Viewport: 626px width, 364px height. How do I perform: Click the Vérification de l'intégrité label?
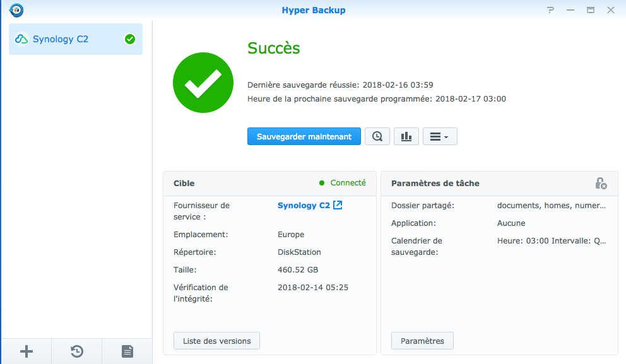201,293
